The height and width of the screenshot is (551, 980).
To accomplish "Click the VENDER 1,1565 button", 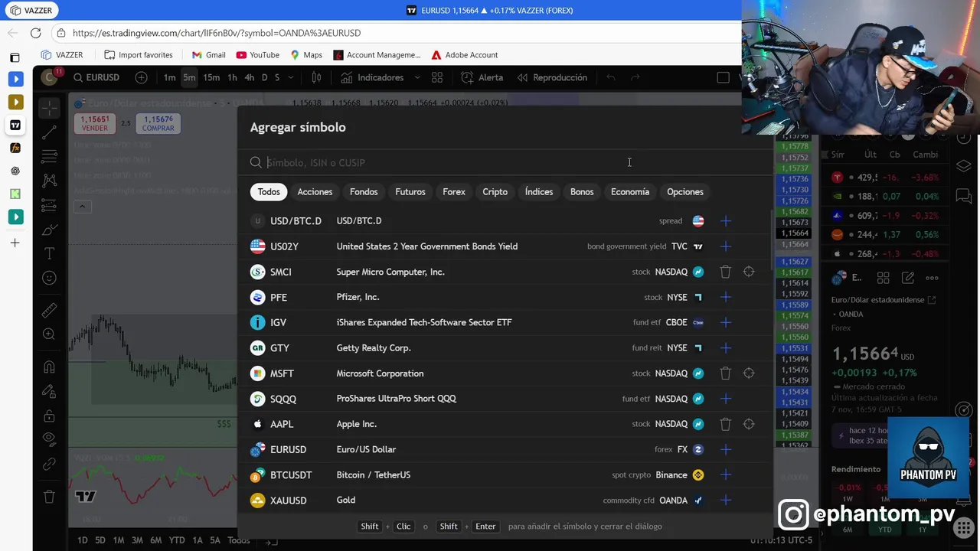I will tap(95, 123).
